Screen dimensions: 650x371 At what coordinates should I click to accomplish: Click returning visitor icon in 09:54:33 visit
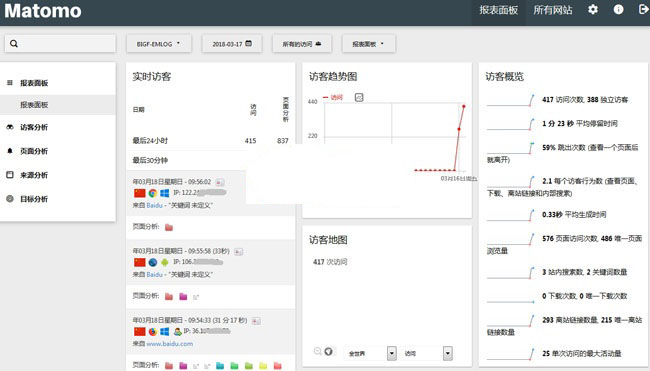click(177, 332)
